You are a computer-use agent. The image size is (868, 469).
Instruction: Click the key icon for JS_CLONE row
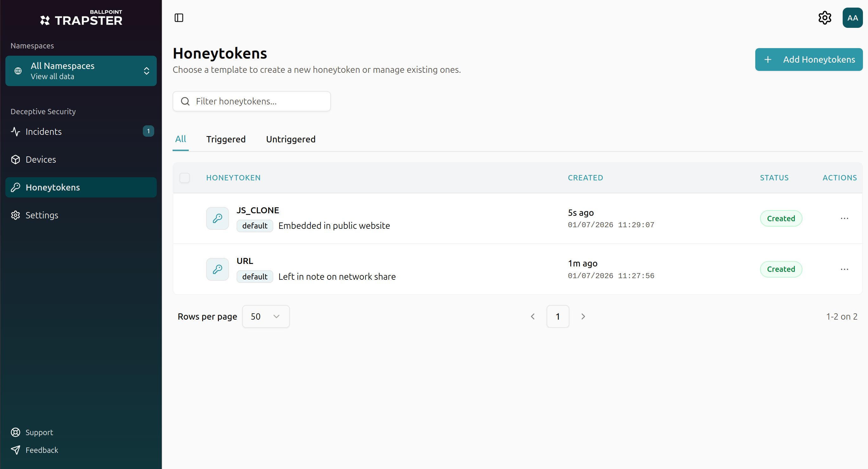(x=217, y=218)
